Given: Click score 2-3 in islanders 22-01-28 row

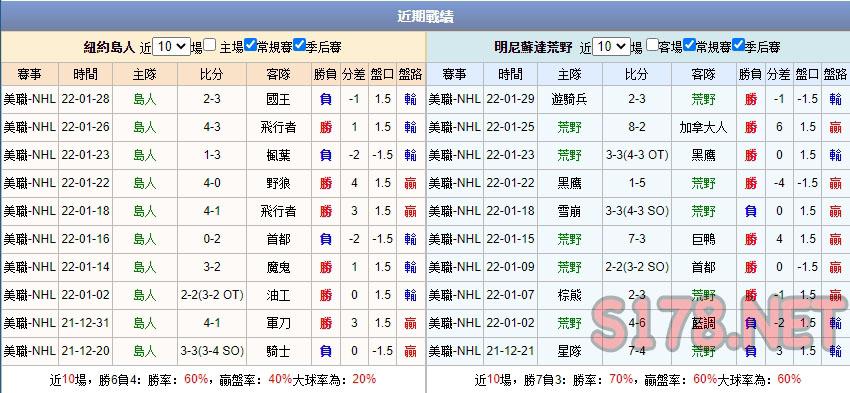Looking at the screenshot, I should (x=212, y=99).
